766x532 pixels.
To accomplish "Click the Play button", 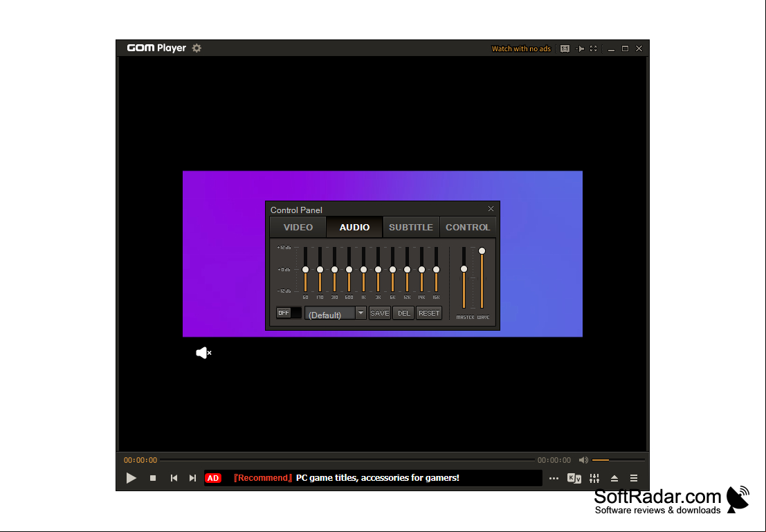I will click(x=131, y=478).
